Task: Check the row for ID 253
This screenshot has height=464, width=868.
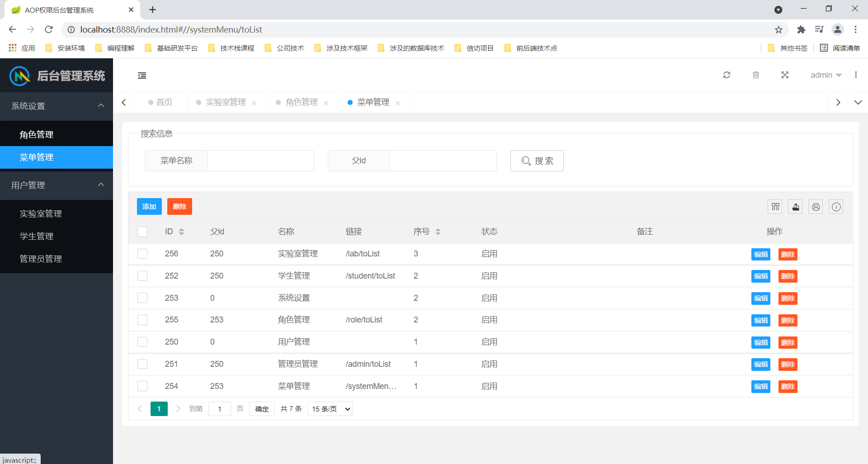Action: (x=142, y=298)
